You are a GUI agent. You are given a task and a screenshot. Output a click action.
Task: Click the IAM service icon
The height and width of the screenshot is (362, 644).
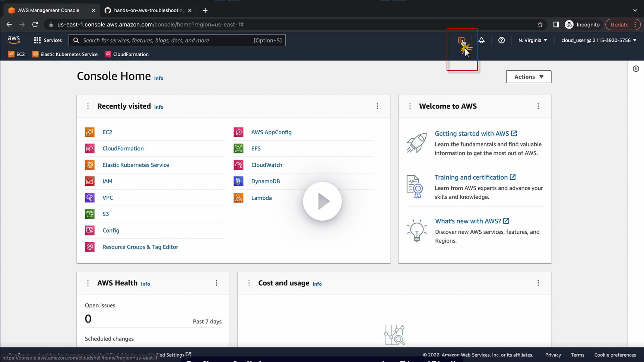(x=90, y=181)
